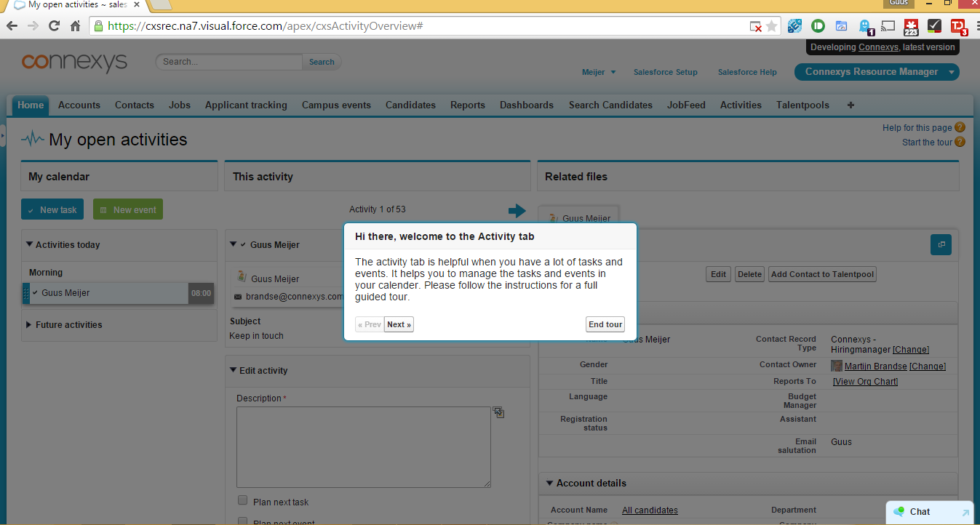The width and height of the screenshot is (980, 525).
Task: Click the Description text area
Action: (364, 446)
